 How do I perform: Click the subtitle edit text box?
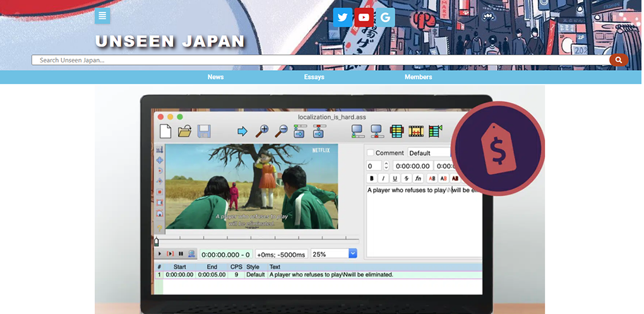pyautogui.click(x=424, y=221)
